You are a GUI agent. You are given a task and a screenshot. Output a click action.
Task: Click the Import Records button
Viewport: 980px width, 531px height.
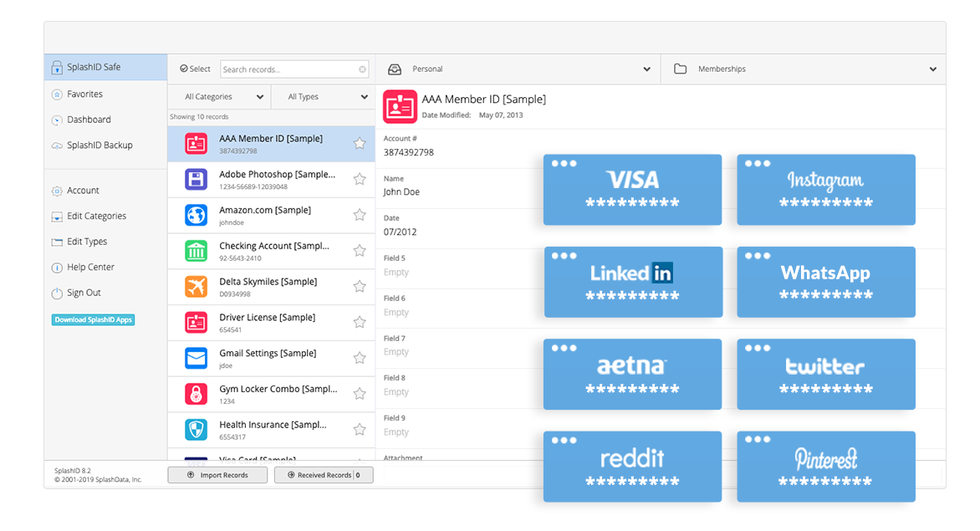(x=217, y=476)
